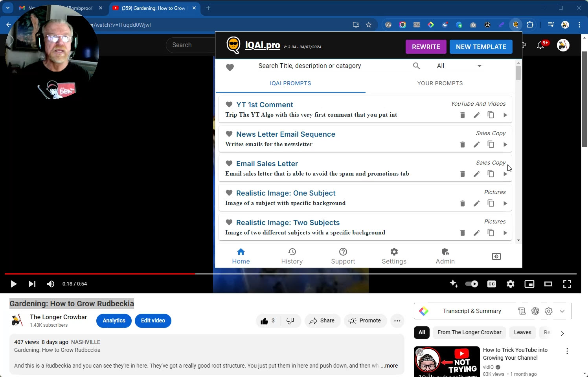Expand the video description with ...more
Viewport: 588px width, 377px height.
389,366
